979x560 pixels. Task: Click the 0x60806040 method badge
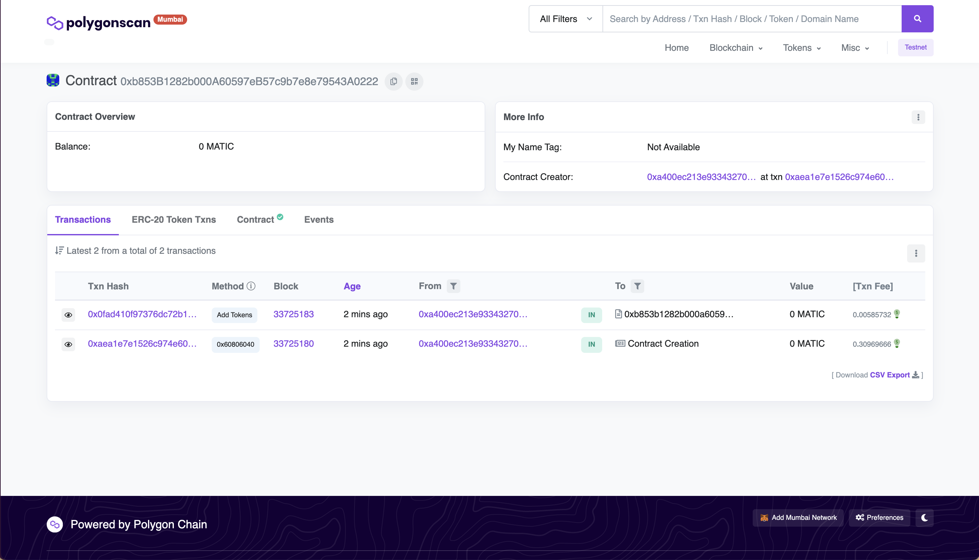point(235,344)
